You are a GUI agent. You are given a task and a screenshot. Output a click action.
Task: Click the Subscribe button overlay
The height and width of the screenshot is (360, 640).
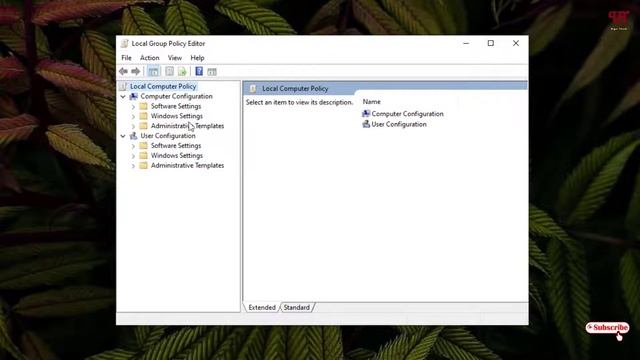click(x=607, y=327)
